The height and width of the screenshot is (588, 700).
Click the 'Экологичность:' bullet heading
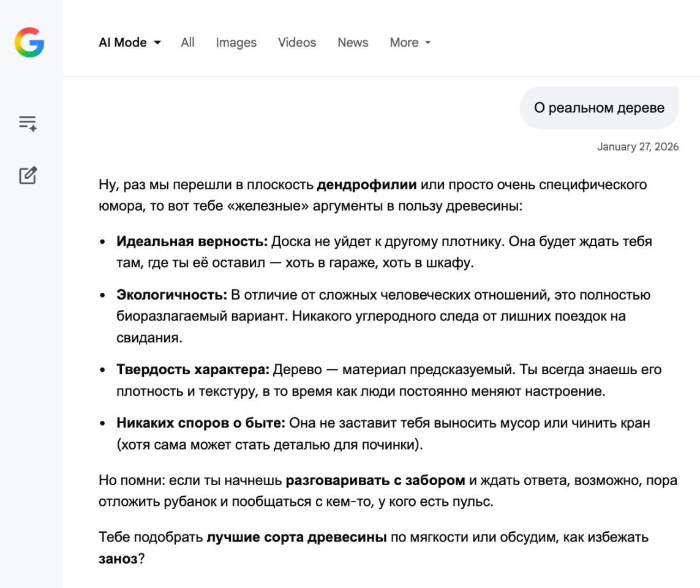[171, 295]
